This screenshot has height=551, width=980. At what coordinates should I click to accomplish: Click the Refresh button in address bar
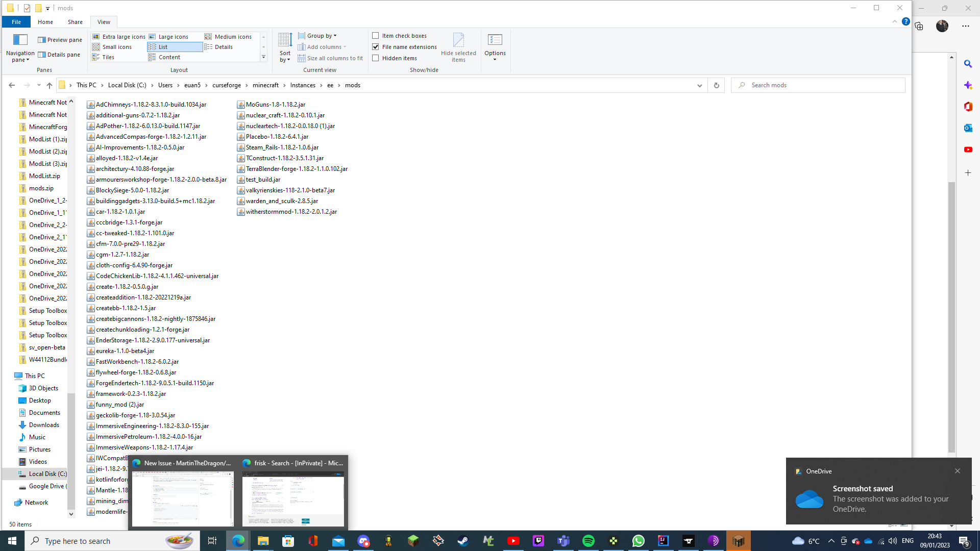(x=716, y=85)
